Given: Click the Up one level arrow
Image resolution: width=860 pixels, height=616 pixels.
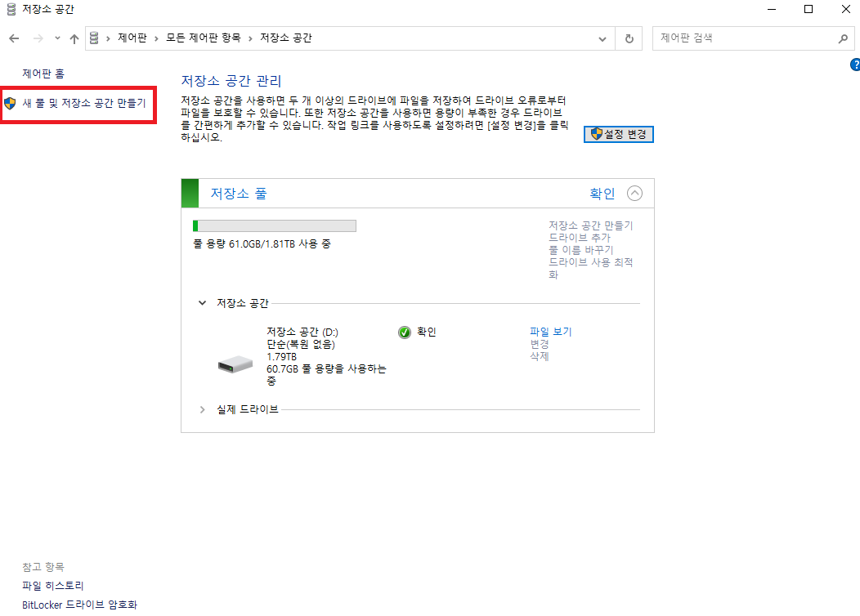Looking at the screenshot, I should (74, 38).
